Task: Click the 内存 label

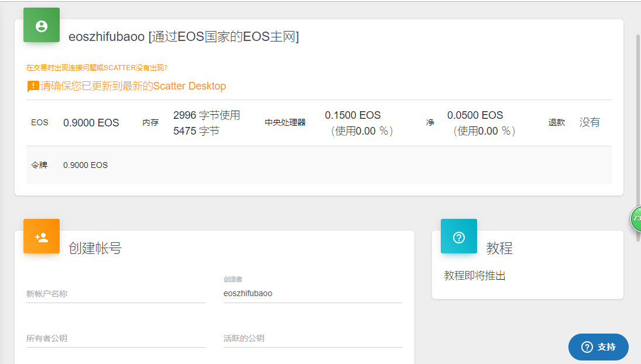Action: (x=150, y=122)
